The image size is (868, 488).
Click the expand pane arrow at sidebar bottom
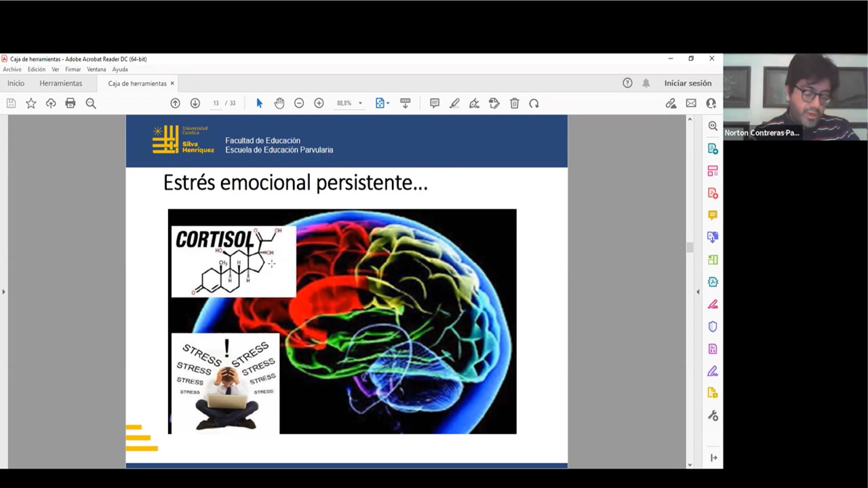[x=713, y=458]
